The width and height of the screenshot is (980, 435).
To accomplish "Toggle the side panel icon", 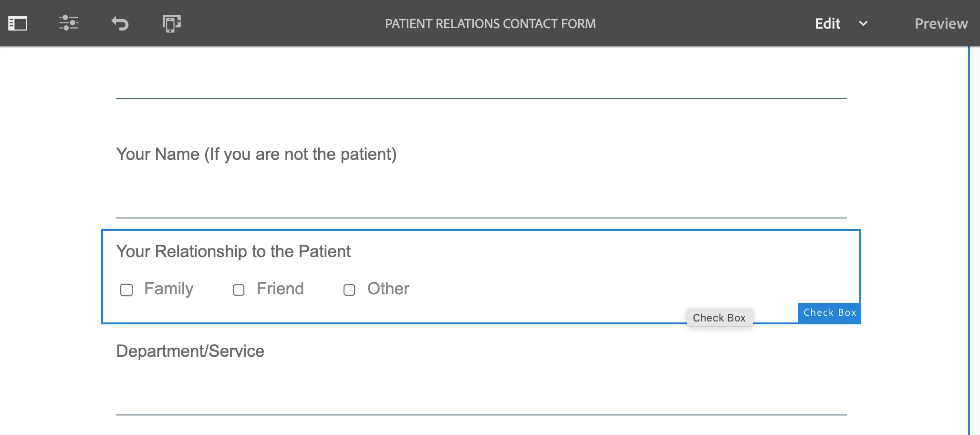I will click(x=18, y=23).
